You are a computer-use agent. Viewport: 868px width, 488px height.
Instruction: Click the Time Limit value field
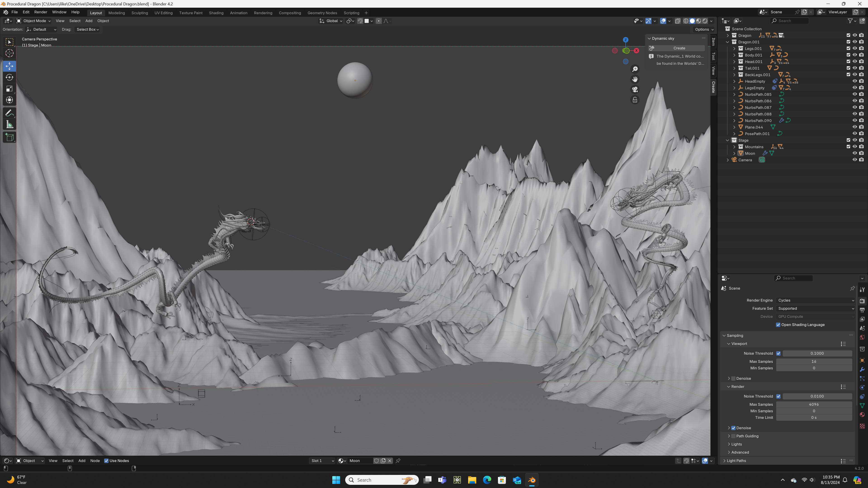pyautogui.click(x=814, y=418)
